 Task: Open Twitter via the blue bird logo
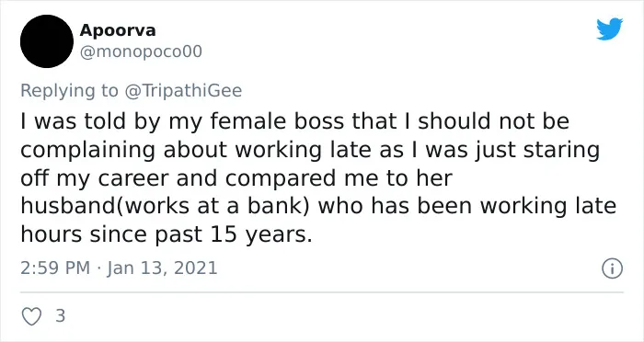tap(609, 28)
